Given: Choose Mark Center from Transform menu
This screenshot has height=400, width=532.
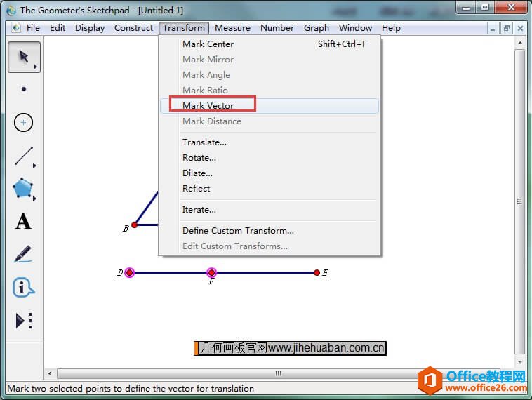Looking at the screenshot, I should point(270,44).
